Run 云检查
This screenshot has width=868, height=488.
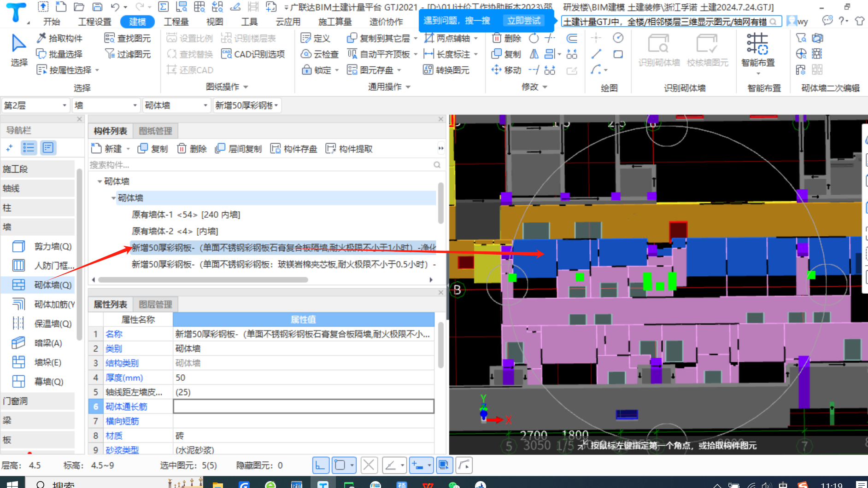point(320,54)
